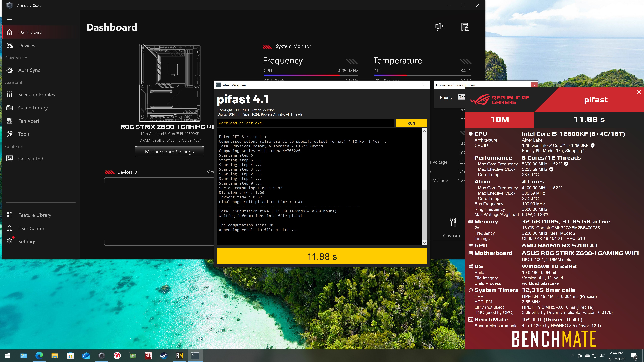
Task: Click the CPU chip icon in BenchMate panel
Action: [x=471, y=134]
